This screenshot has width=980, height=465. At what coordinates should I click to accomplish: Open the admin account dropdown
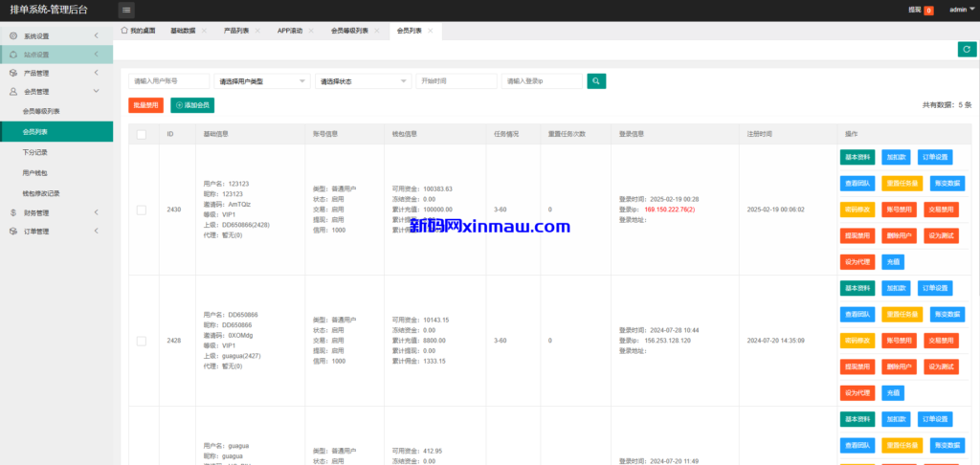click(962, 10)
